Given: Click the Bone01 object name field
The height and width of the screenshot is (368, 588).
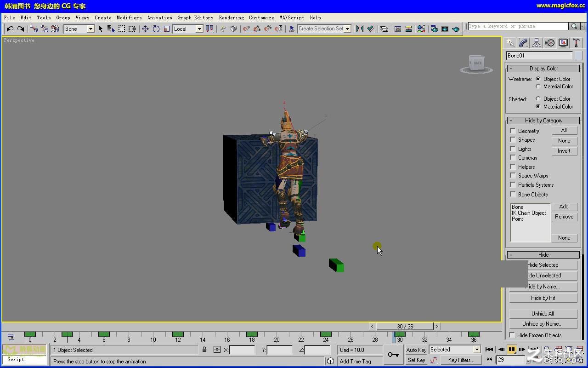Looking at the screenshot, I should click(x=539, y=56).
